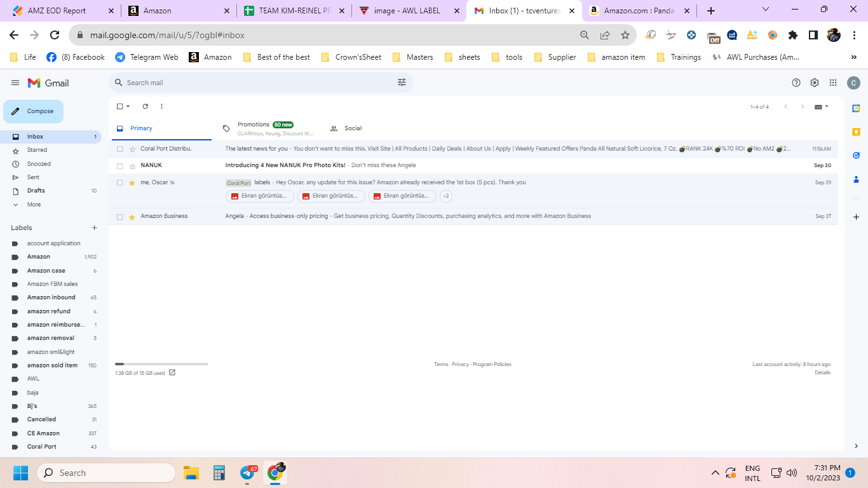This screenshot has width=868, height=488.
Task: Open the select-all dropdown arrow
Action: point(128,107)
